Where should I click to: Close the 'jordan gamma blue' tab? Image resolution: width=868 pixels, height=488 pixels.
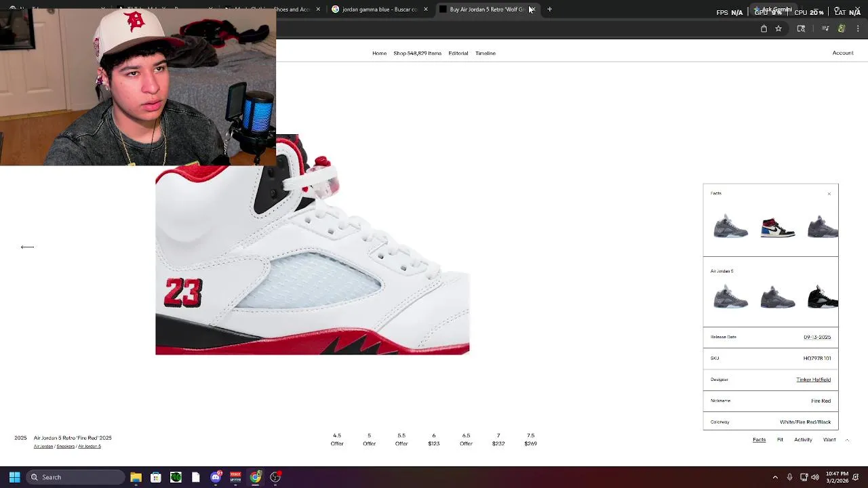point(426,9)
